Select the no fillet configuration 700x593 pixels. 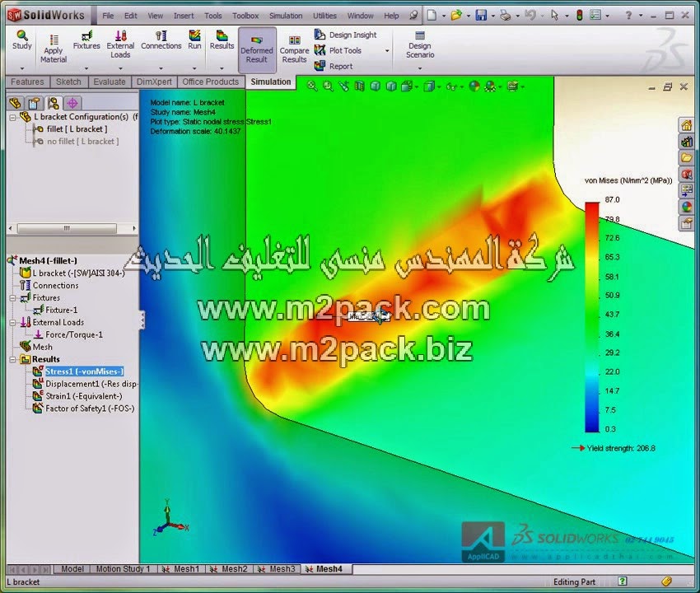[x=82, y=142]
